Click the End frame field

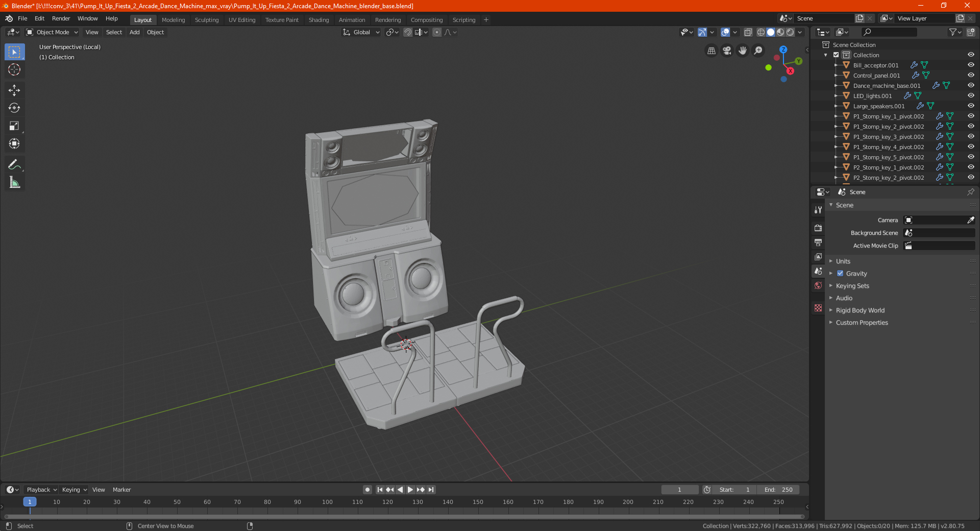tap(778, 490)
